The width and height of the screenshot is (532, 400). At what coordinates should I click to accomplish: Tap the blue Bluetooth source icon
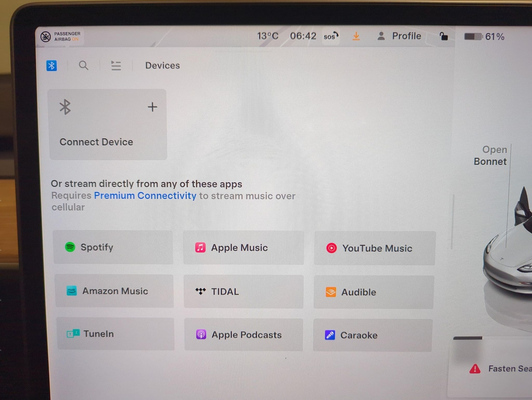tap(51, 66)
